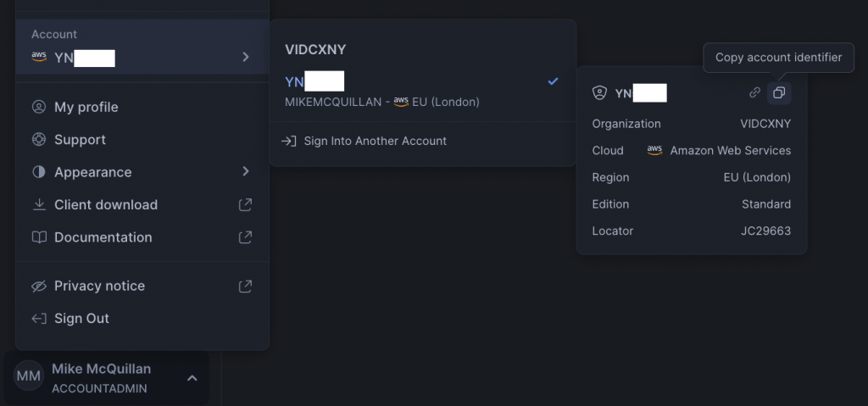Viewport: 868px width, 406px height.
Task: Click the blue checkmark on selected account
Action: (554, 81)
